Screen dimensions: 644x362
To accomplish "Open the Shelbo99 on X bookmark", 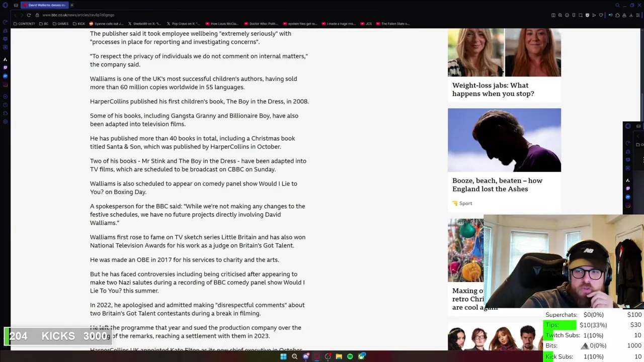I will (144, 24).
